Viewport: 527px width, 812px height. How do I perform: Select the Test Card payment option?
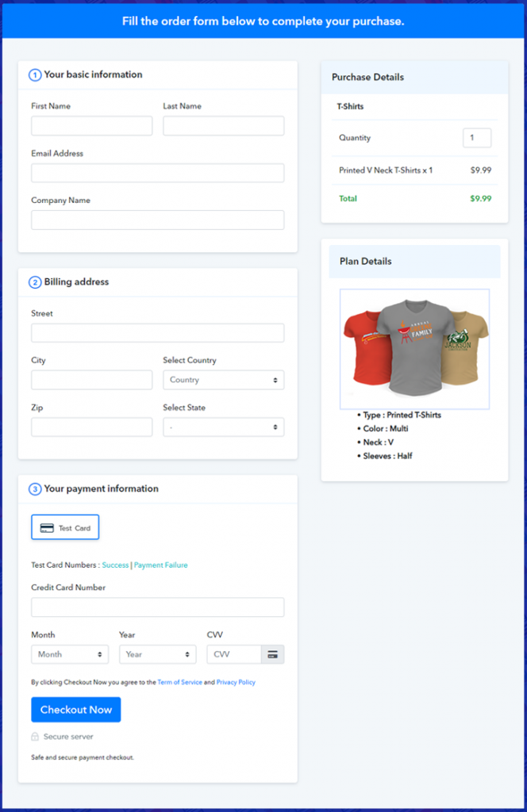(x=65, y=528)
